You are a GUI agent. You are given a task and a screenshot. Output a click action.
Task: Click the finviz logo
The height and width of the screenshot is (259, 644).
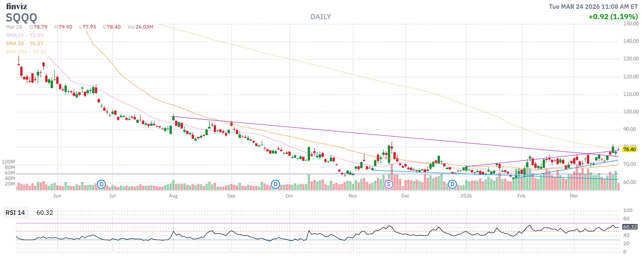[17, 6]
